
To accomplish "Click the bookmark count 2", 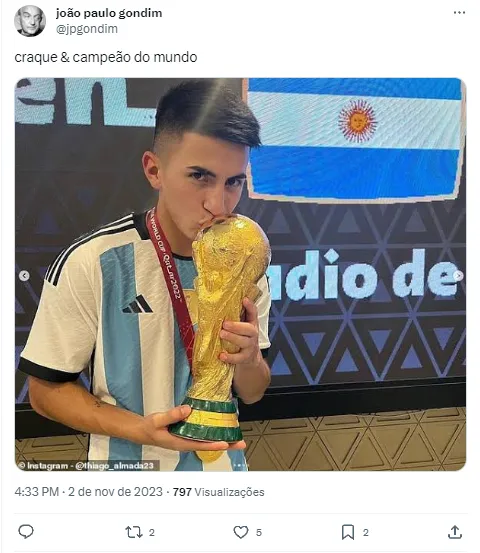I will tap(366, 533).
